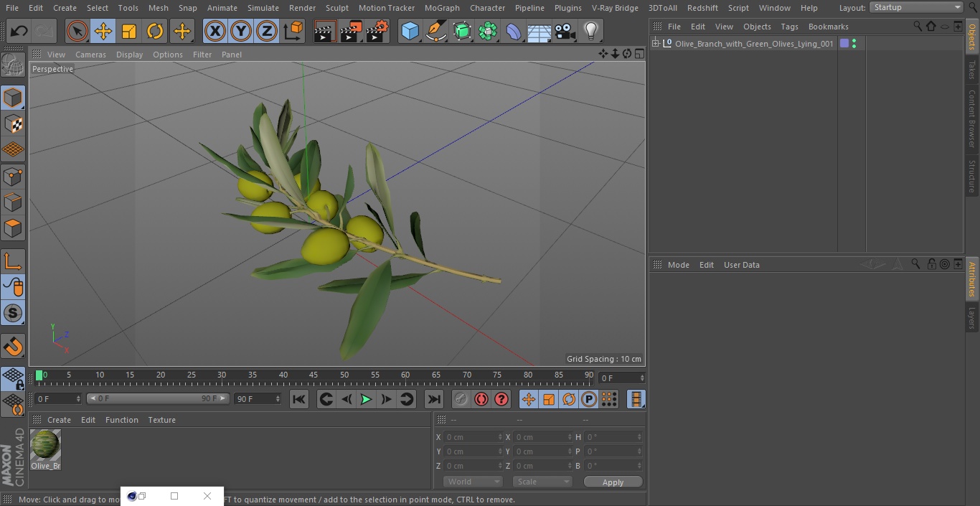Toggle viewport maximize icon
The width and height of the screenshot is (980, 506).
639,54
